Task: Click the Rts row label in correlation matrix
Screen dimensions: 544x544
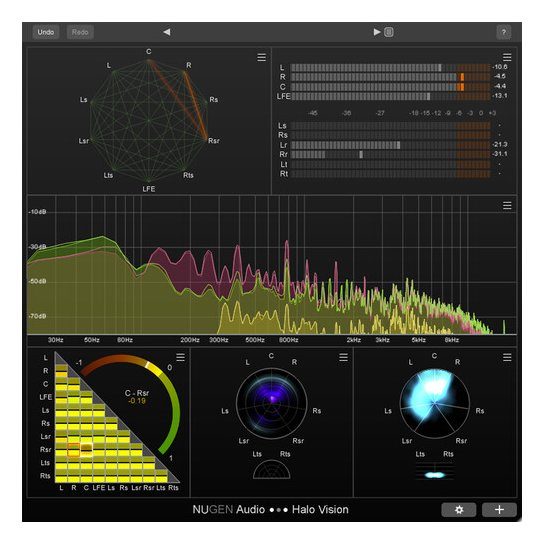Action: (x=45, y=476)
